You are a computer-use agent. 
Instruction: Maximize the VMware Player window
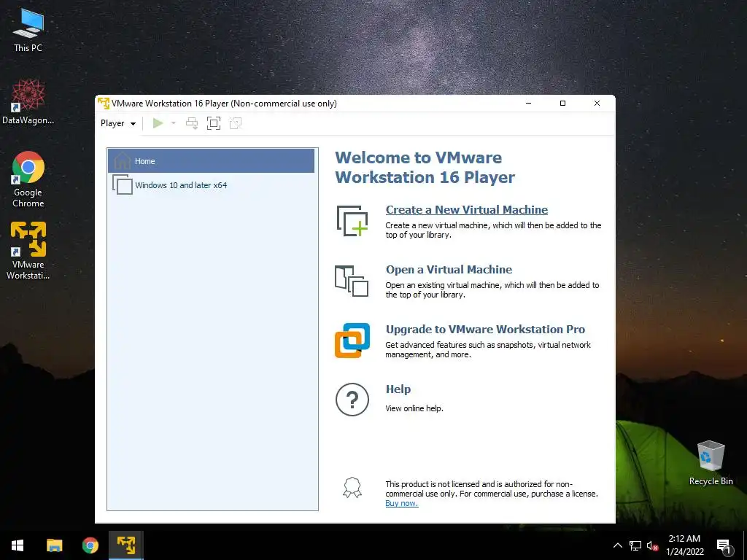pos(562,104)
